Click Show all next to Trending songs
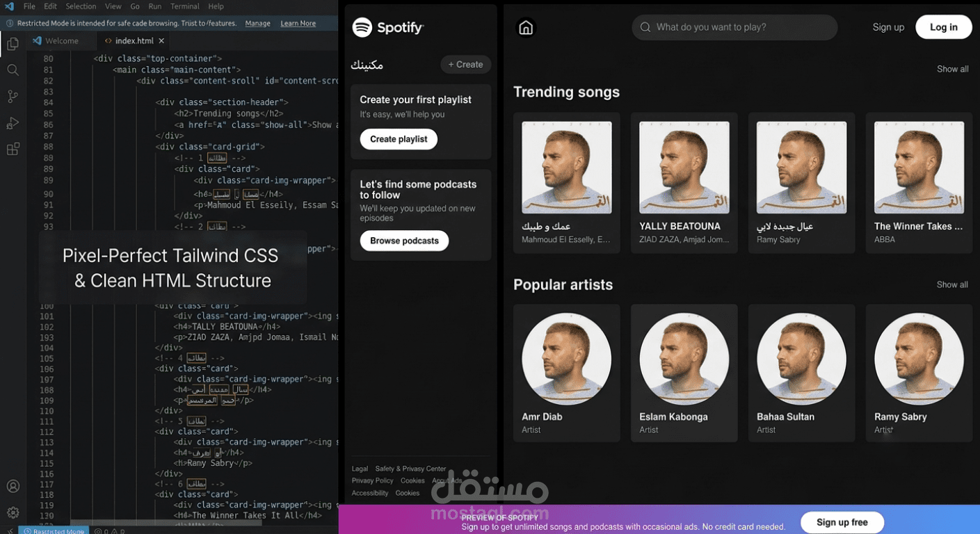Image resolution: width=980 pixels, height=534 pixels. coord(952,69)
